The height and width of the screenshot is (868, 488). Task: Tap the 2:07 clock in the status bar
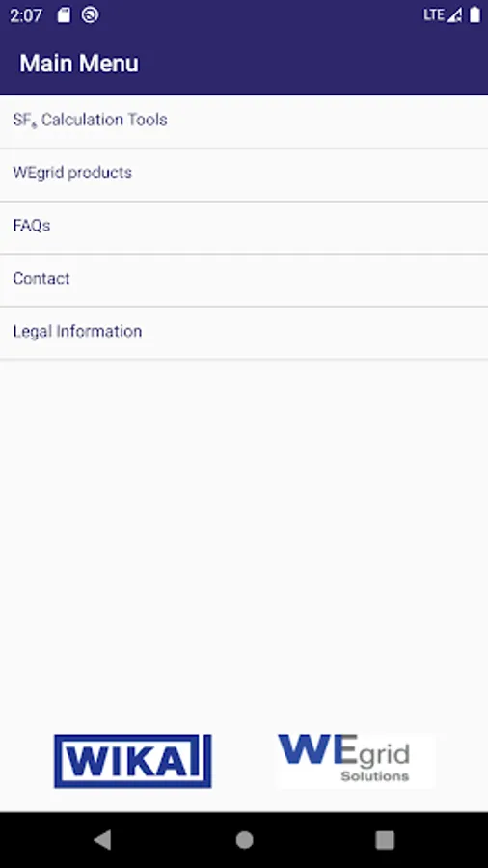click(26, 15)
